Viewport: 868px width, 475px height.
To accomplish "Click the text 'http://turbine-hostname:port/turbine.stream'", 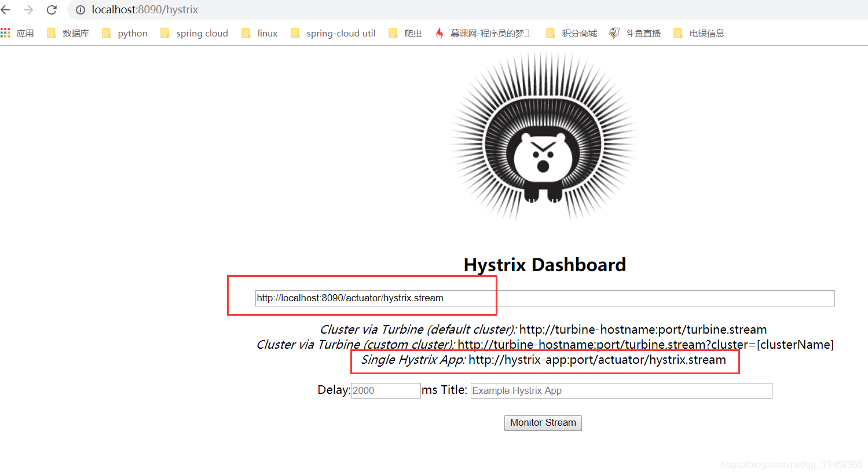I will [643, 330].
